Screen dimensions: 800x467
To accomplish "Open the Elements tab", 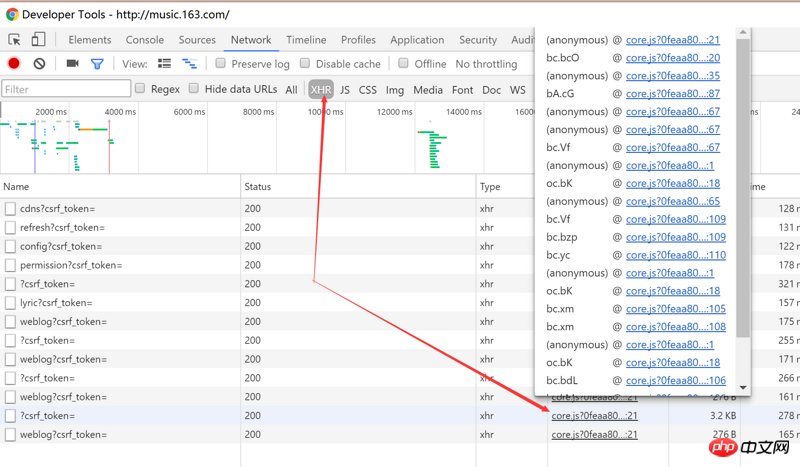I will (90, 40).
